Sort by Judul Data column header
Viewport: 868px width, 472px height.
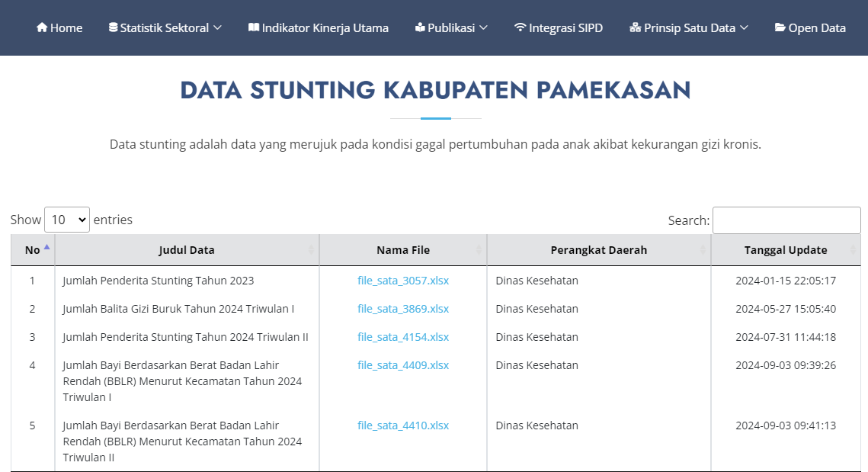point(187,250)
